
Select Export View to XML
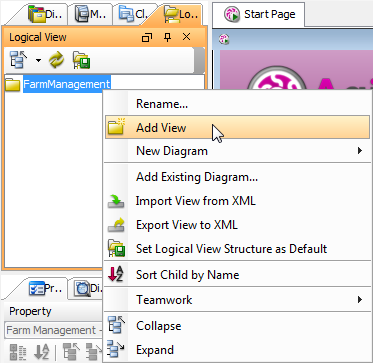coord(237,225)
